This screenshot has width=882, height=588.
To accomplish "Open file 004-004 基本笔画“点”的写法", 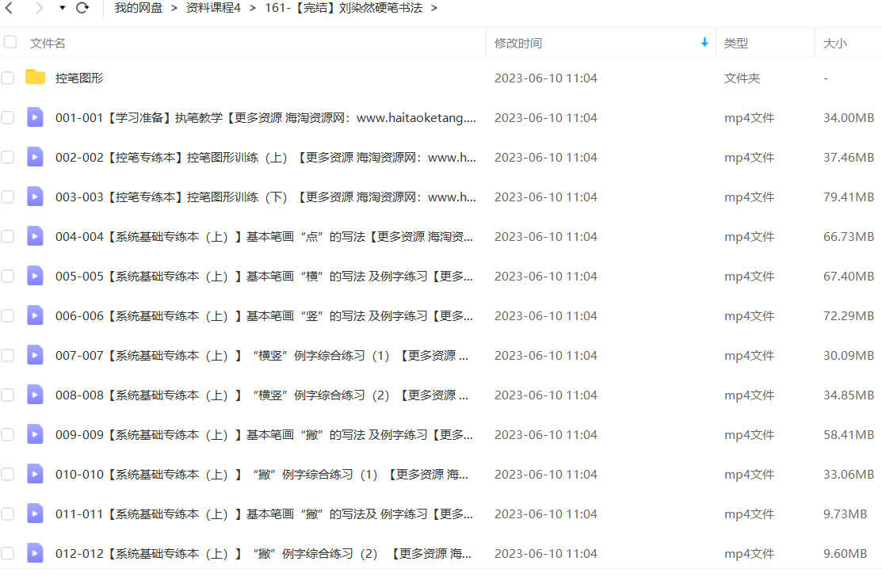I will click(265, 237).
